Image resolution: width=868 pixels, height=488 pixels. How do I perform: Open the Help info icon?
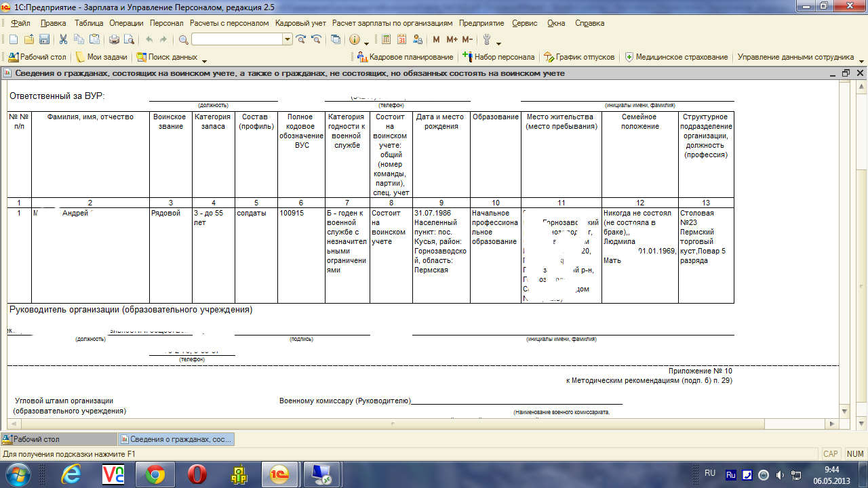click(355, 39)
